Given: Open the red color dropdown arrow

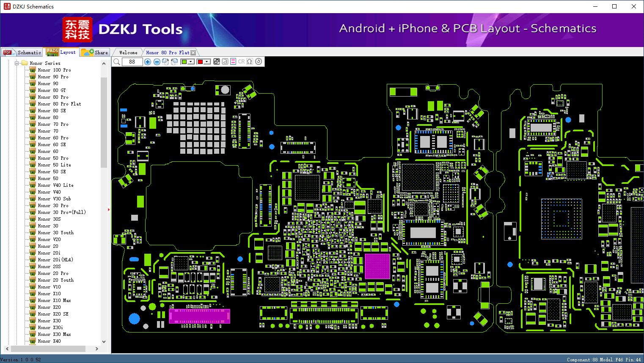Looking at the screenshot, I should [207, 62].
